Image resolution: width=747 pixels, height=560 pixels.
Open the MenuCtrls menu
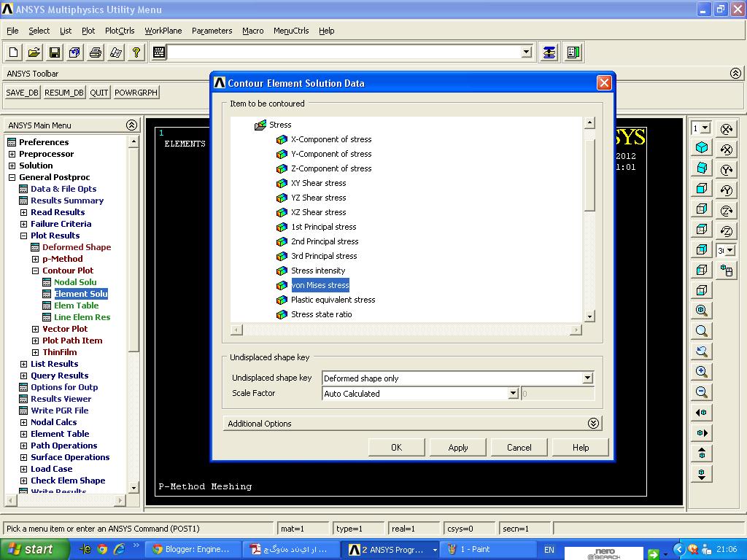click(291, 31)
